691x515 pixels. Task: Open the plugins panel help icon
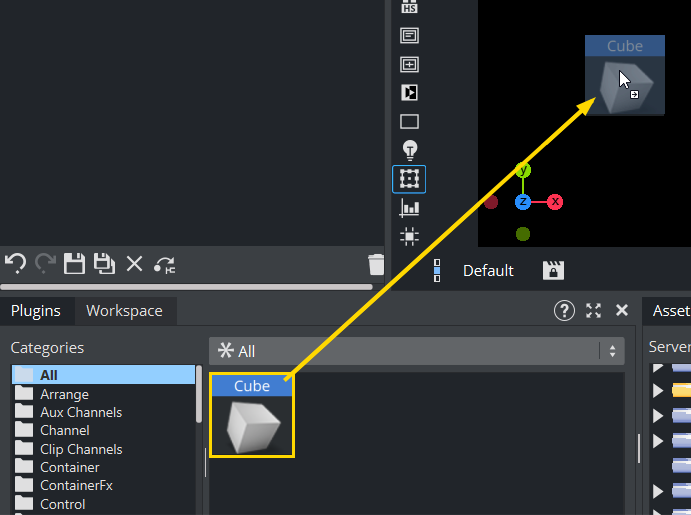pos(564,311)
